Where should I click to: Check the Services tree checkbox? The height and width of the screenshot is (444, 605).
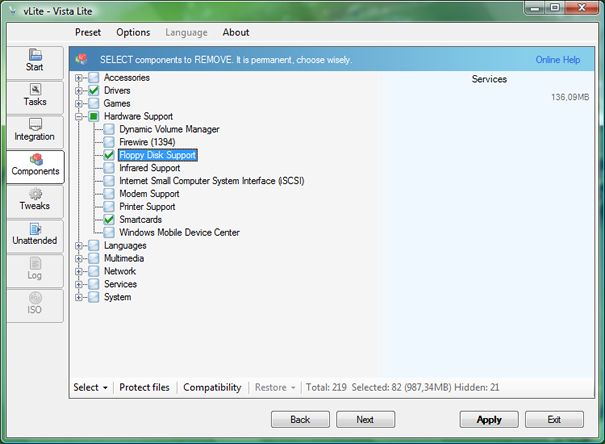pos(93,284)
